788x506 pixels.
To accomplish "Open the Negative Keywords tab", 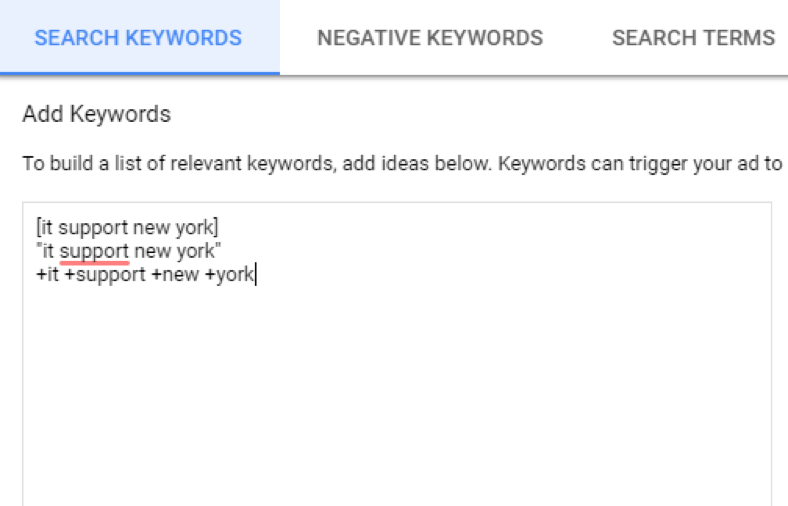I will coord(430,38).
